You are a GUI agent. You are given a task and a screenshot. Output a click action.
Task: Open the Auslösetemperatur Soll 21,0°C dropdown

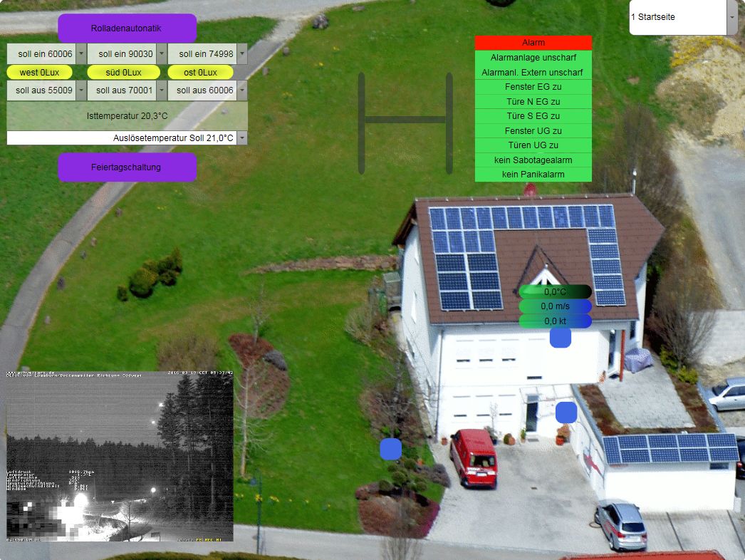(x=242, y=138)
